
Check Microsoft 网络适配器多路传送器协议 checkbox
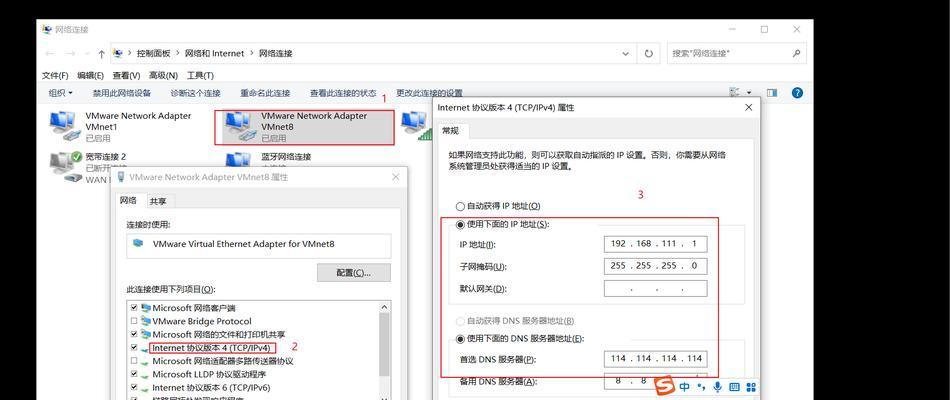(x=134, y=361)
